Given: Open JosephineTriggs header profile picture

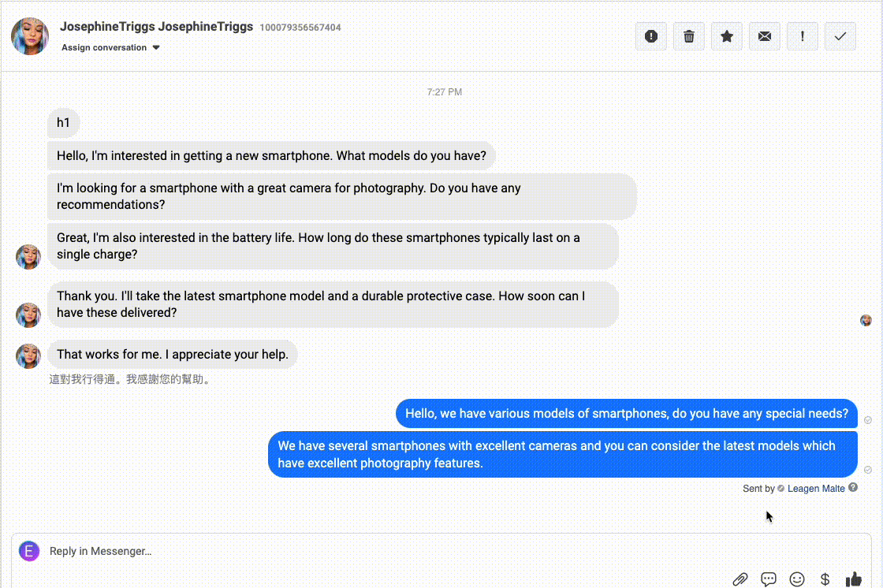Looking at the screenshot, I should pyautogui.click(x=30, y=36).
